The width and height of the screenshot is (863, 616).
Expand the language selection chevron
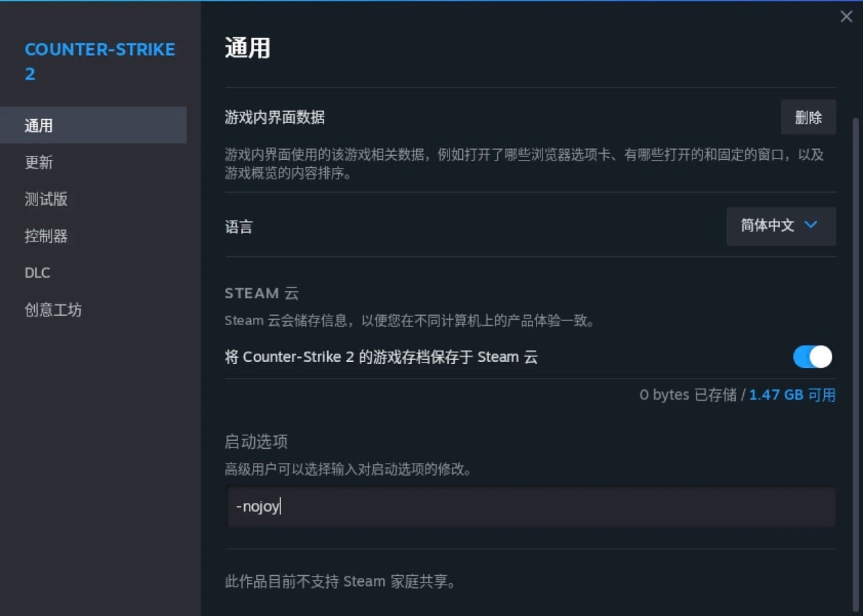809,226
